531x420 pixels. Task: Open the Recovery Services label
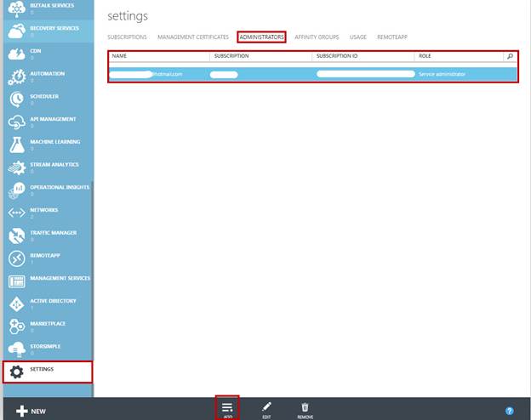54,28
